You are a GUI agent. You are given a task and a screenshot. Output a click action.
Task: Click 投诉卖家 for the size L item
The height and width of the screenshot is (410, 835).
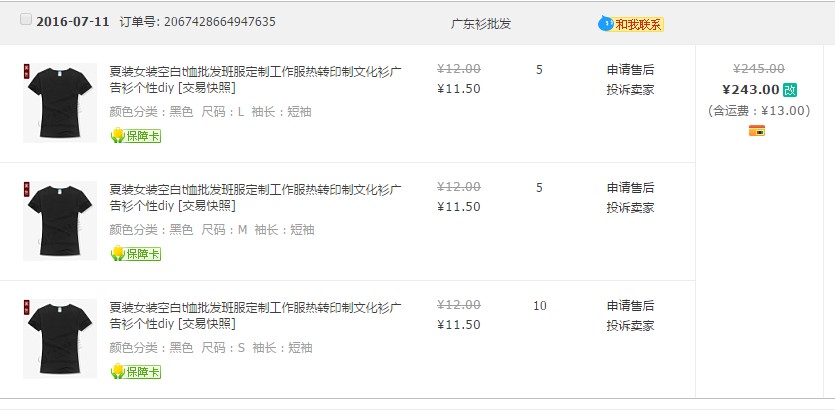tap(630, 89)
